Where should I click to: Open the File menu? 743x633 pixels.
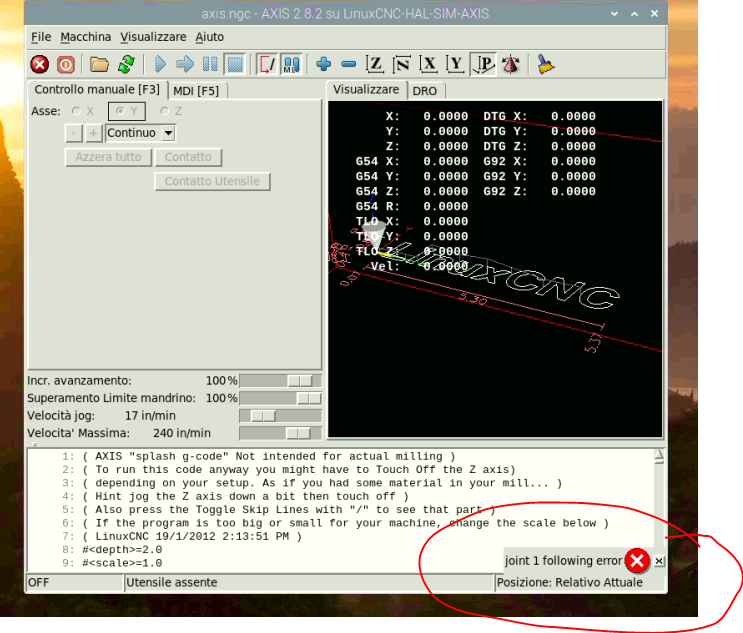41,37
